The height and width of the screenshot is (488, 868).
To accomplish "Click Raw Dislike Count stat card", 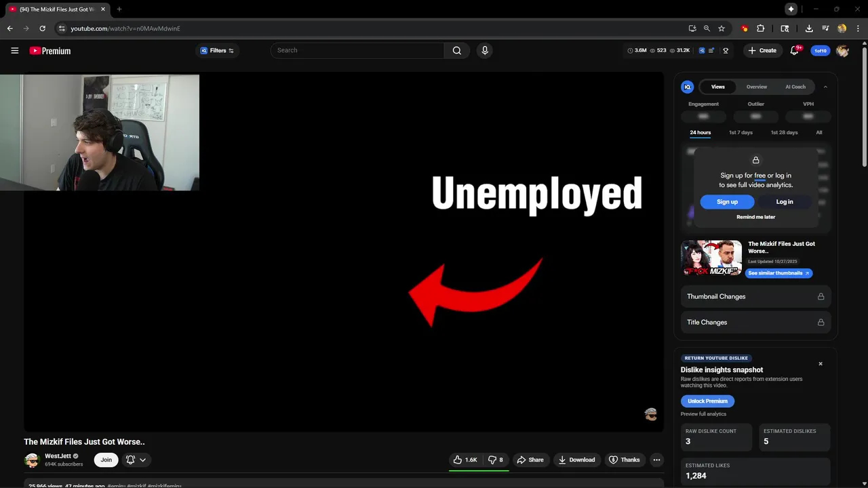I will (x=716, y=438).
